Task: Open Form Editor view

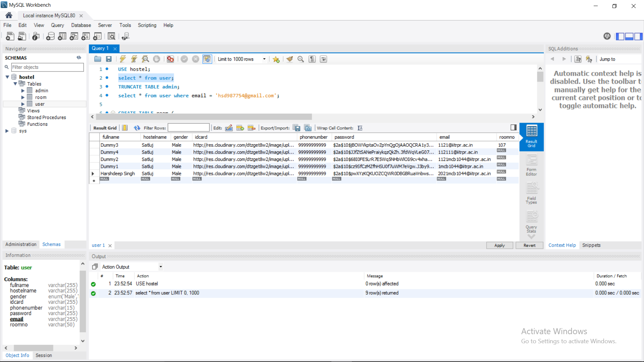Action: [531, 165]
